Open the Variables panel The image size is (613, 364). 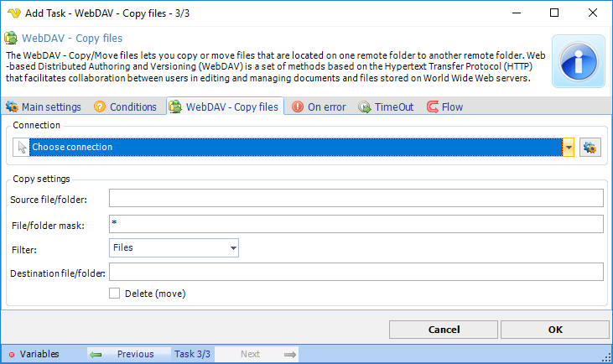pyautogui.click(x=34, y=354)
